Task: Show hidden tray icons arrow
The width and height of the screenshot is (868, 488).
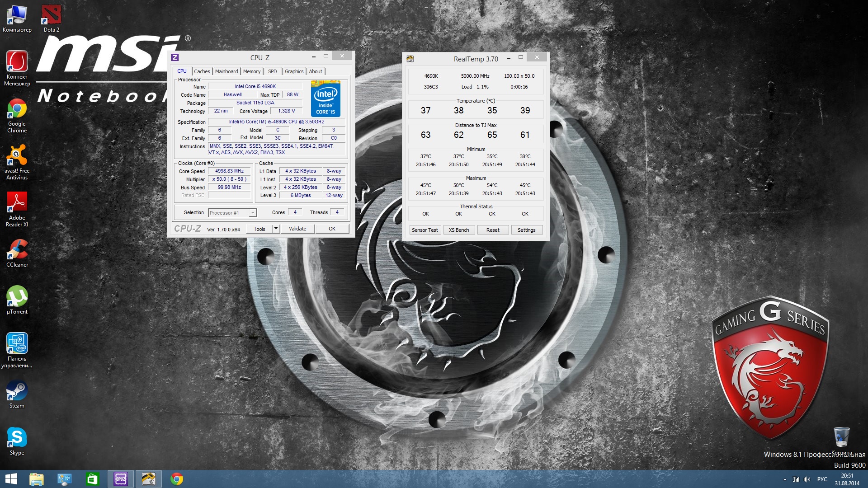Action: 785,479
